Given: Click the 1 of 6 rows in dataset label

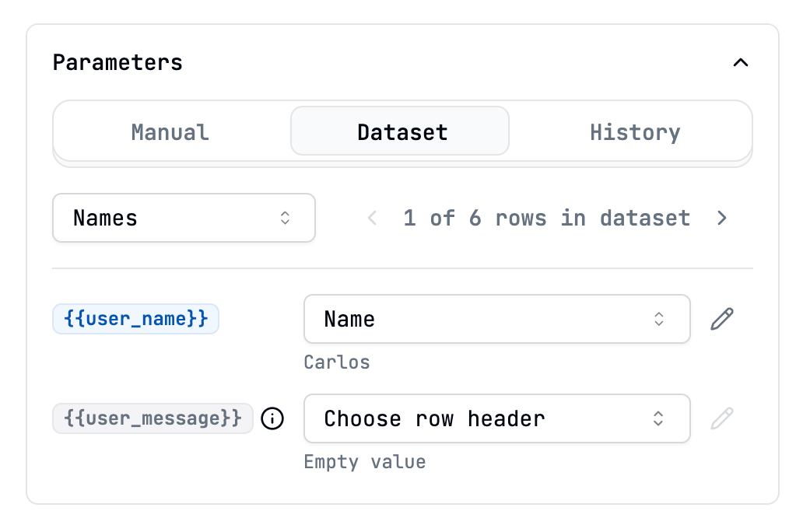Looking at the screenshot, I should coord(548,218).
